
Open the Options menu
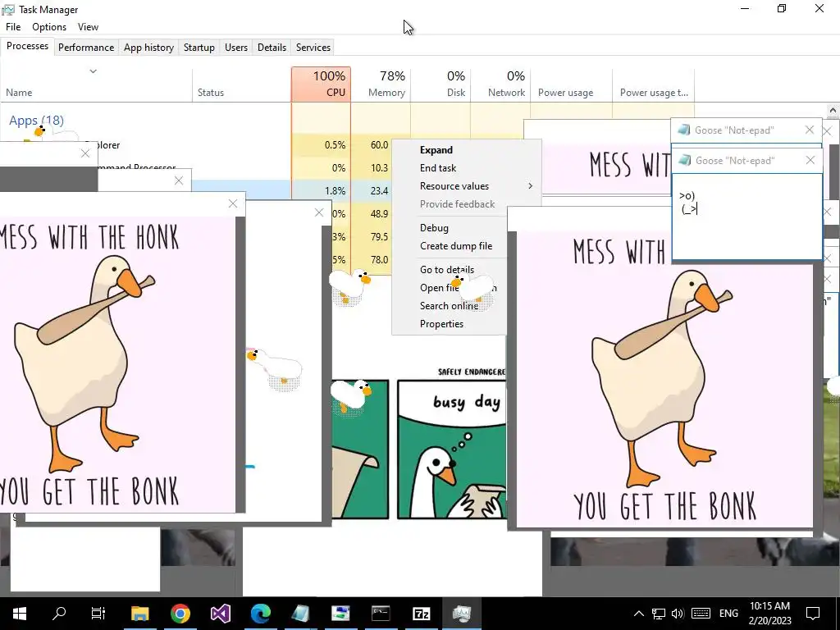tap(49, 27)
